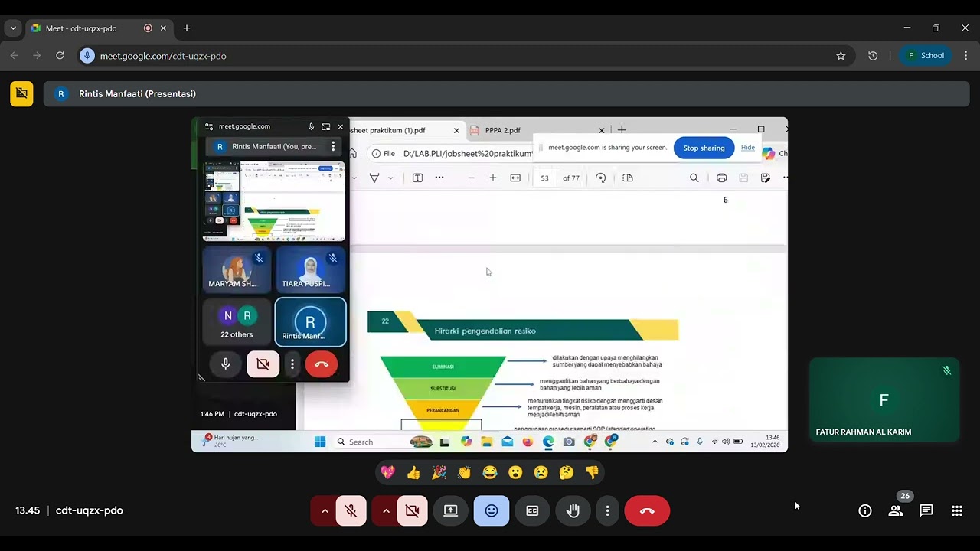Bookmark this page with star icon
The height and width of the screenshot is (551, 980).
coord(841,56)
